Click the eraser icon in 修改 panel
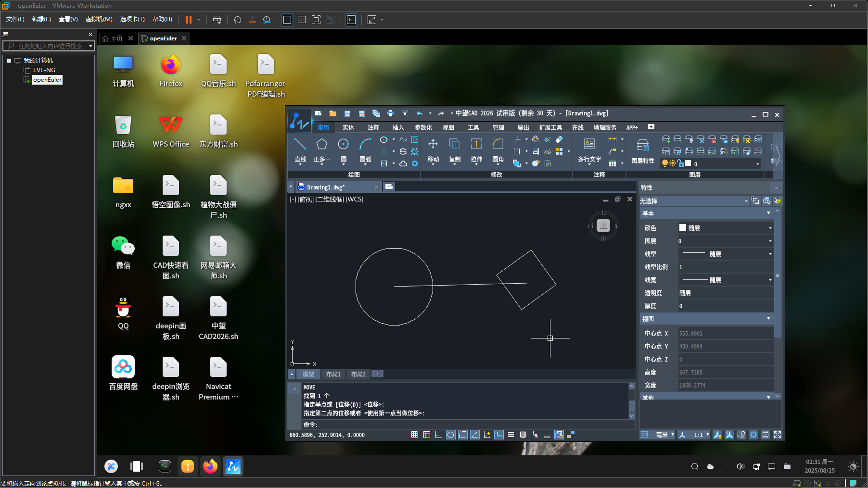 click(559, 139)
